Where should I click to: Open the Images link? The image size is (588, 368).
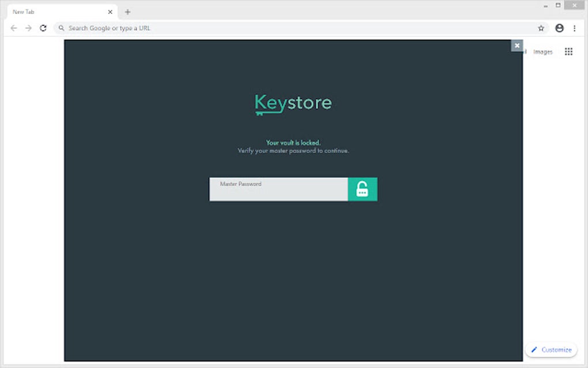pyautogui.click(x=542, y=51)
